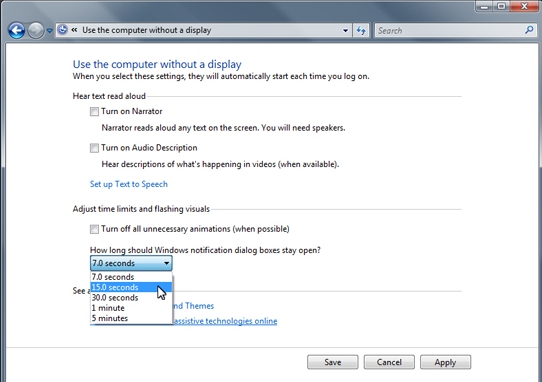Choose 5 minutes notification duration
Screen dimensions: 542x382
click(131, 318)
